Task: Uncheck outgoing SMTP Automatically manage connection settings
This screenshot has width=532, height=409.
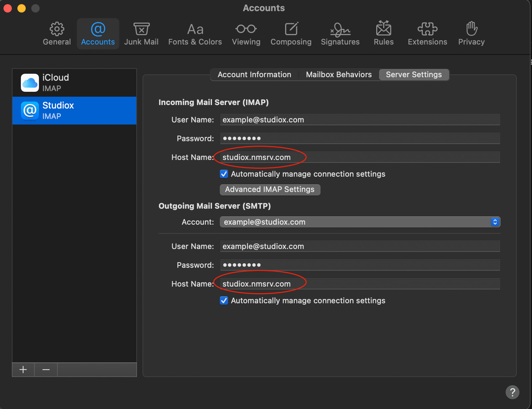Action: [x=224, y=300]
